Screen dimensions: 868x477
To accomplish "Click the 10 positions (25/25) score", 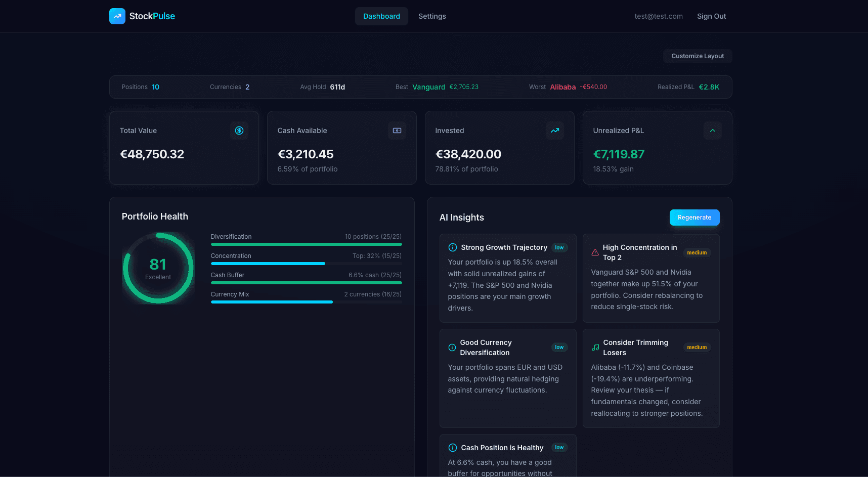I will click(x=373, y=237).
